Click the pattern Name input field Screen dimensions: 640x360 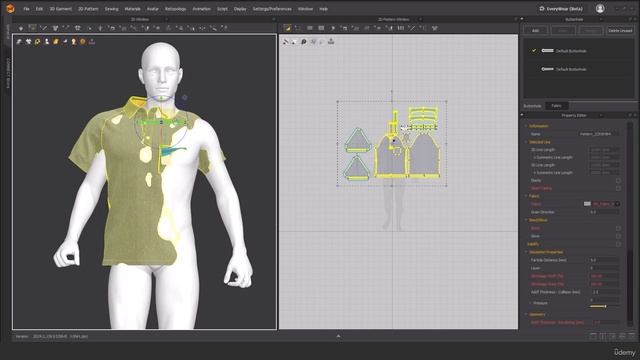tap(599, 134)
